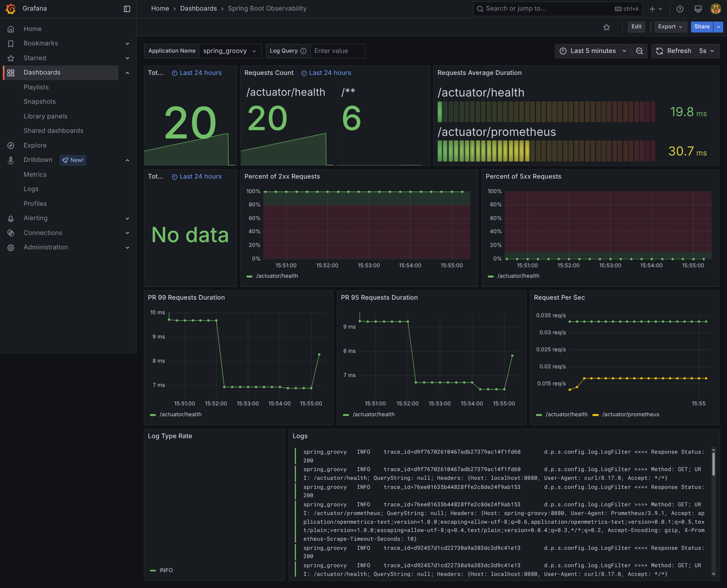
Task: Open the help question mark icon
Action: click(x=680, y=9)
